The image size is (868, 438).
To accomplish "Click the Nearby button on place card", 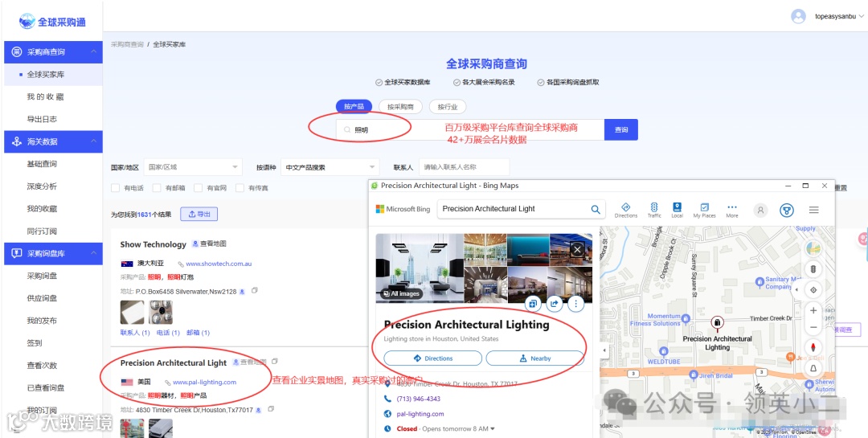I will [x=534, y=358].
